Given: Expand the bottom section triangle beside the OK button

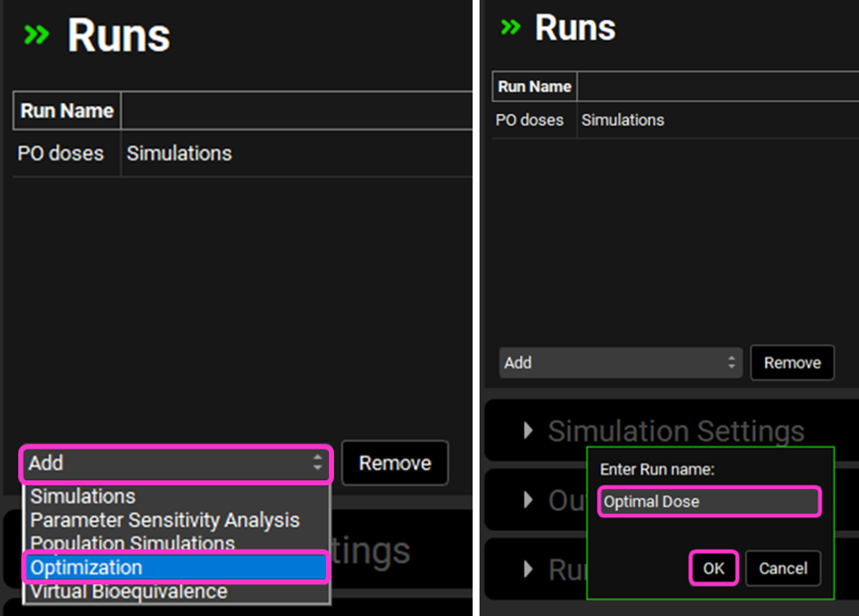Looking at the screenshot, I should click(x=528, y=568).
